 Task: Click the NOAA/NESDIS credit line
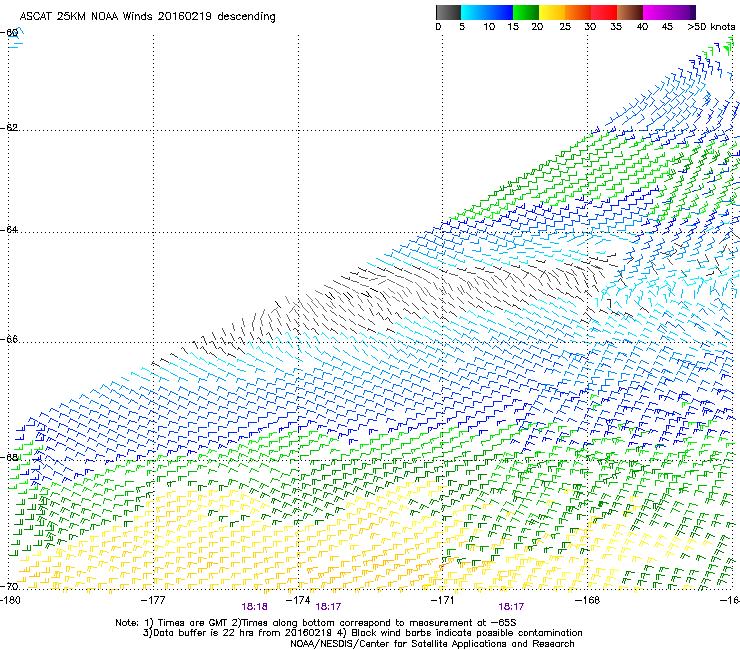pyautogui.click(x=432, y=644)
